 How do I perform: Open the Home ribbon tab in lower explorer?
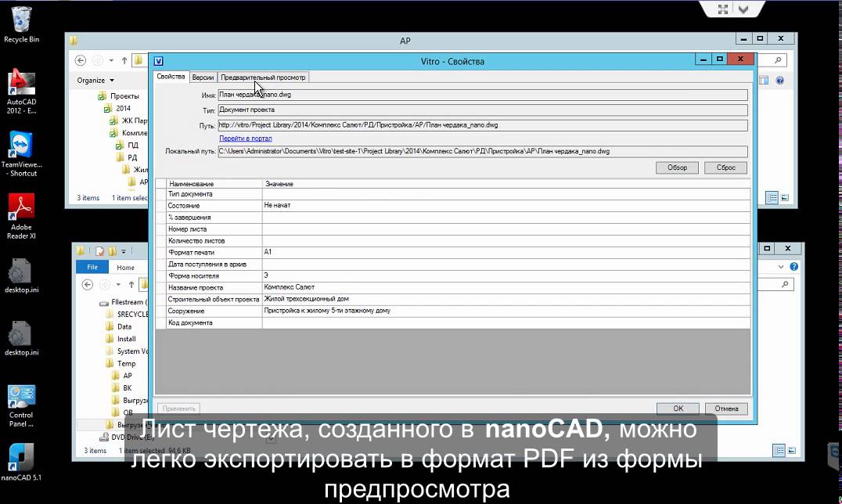pos(126,267)
